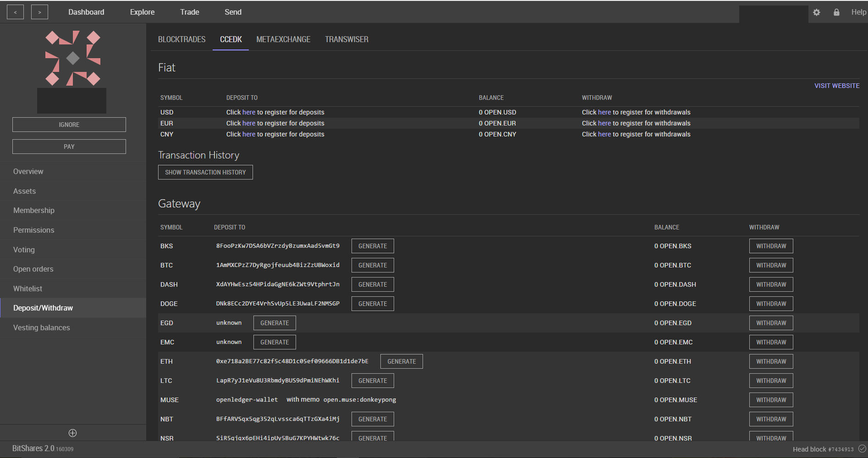Image resolution: width=868 pixels, height=458 pixels.
Task: Withdraw OPEN.LTC
Action: (771, 381)
